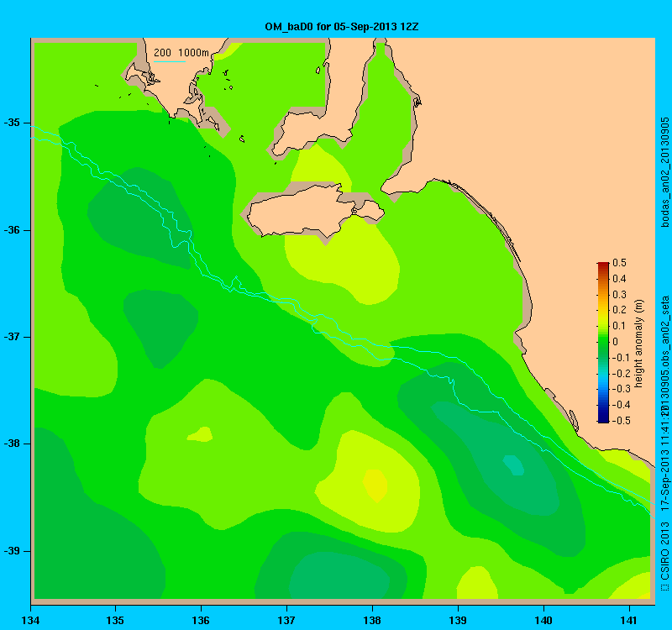
Task: Select the -39 latitude axis label
Action: coord(12,551)
